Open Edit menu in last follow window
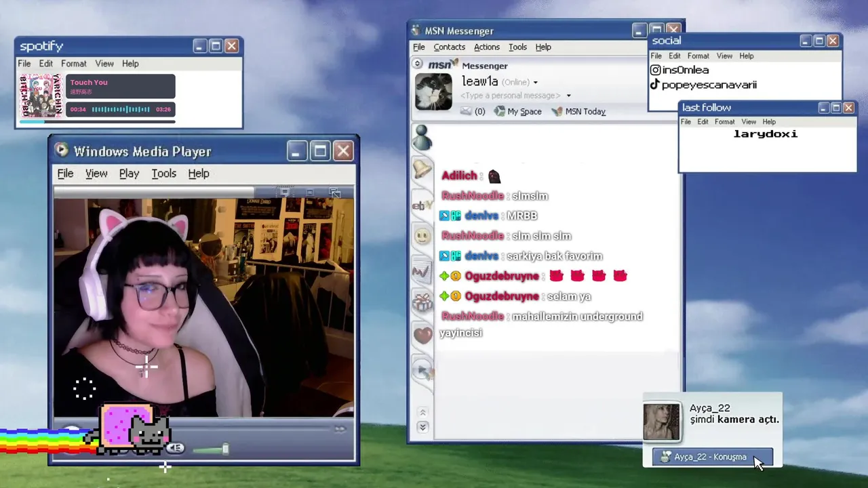 (x=703, y=122)
